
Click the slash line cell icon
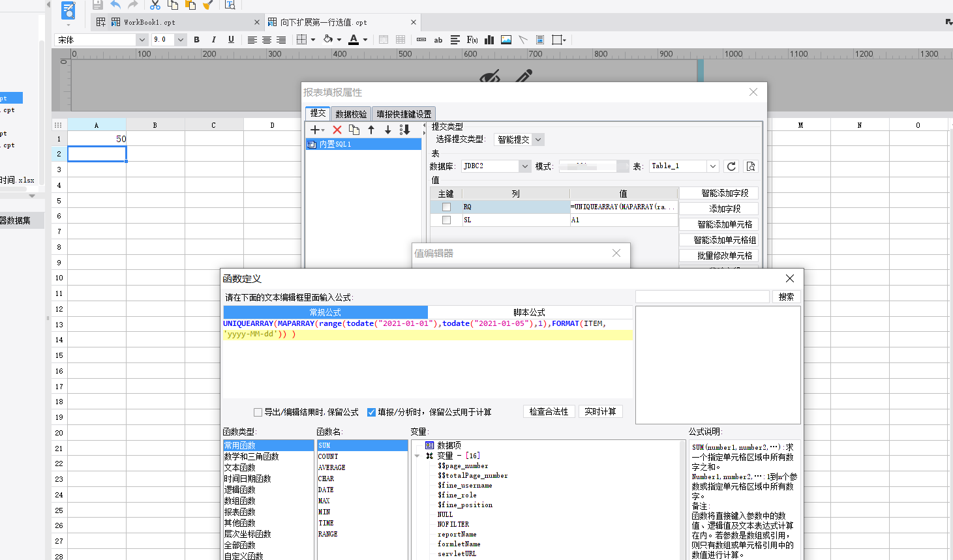(x=523, y=40)
